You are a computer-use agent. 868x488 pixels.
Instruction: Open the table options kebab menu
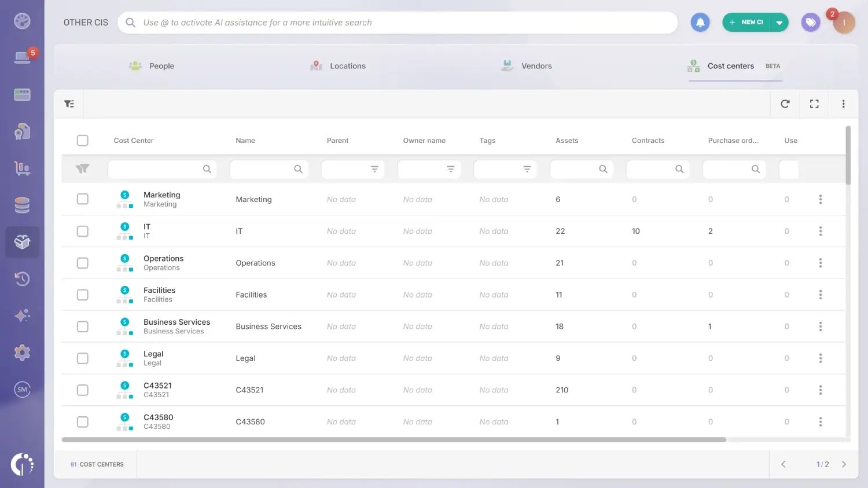[x=843, y=104]
